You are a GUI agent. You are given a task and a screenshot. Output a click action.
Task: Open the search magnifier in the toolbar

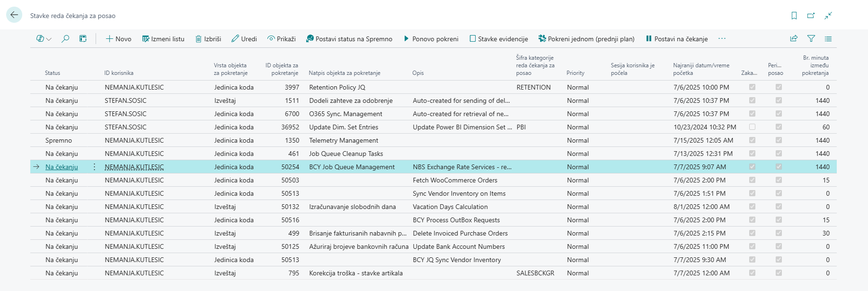tap(65, 39)
